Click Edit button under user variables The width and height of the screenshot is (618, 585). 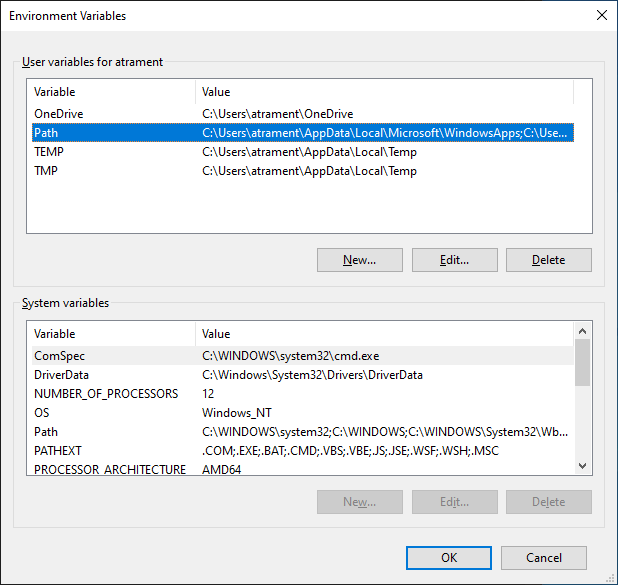tap(454, 260)
